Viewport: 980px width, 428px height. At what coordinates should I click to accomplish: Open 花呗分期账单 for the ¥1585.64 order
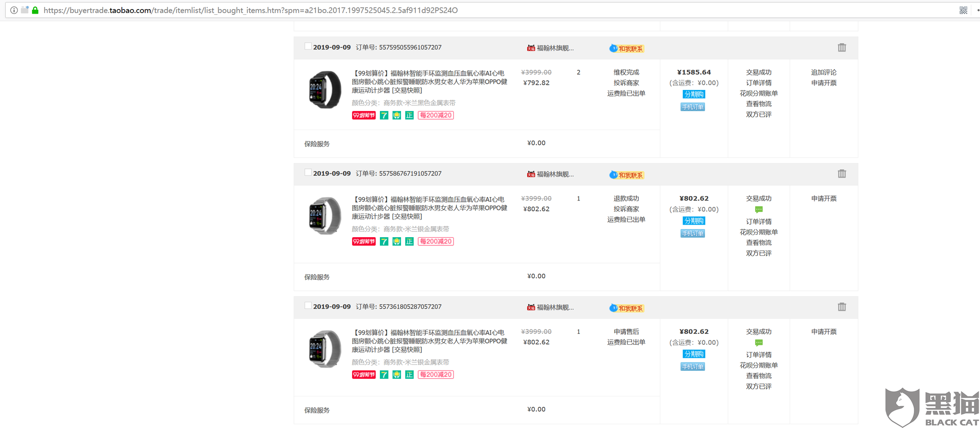(x=758, y=93)
